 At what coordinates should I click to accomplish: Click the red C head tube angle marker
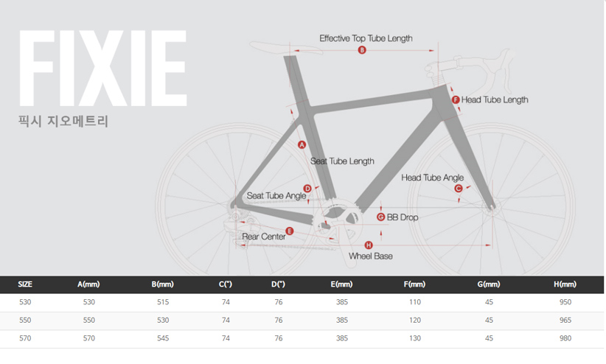pos(458,189)
